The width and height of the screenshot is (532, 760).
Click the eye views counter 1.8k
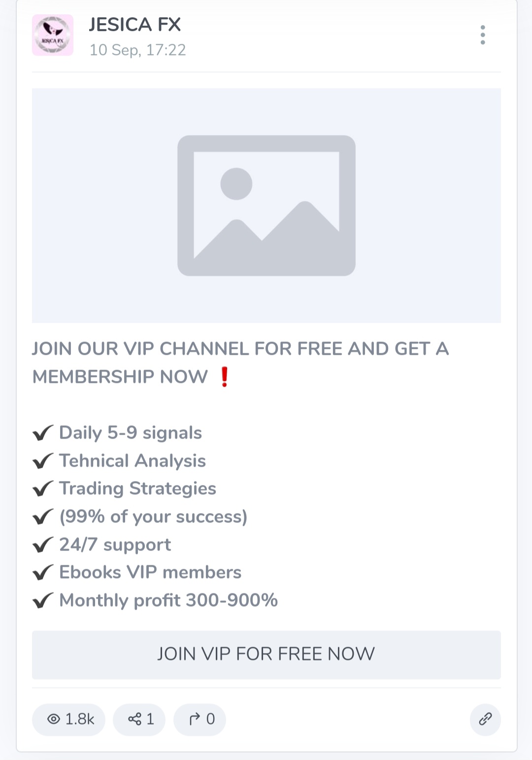point(69,719)
